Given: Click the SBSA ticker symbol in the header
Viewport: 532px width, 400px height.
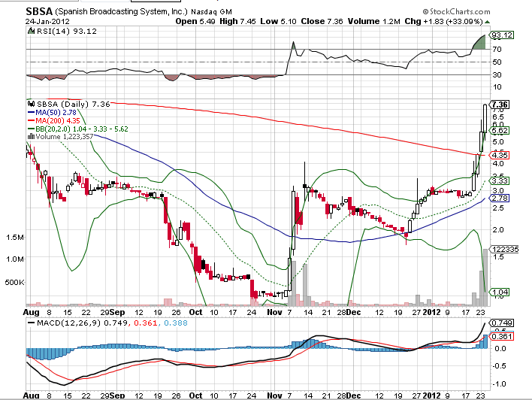Looking at the screenshot, I should coord(39,11).
